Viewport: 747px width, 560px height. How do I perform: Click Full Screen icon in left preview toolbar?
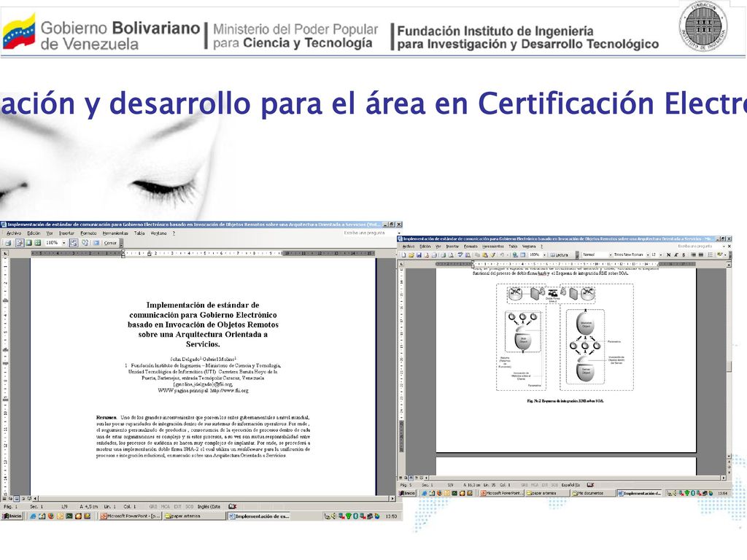[96, 242]
